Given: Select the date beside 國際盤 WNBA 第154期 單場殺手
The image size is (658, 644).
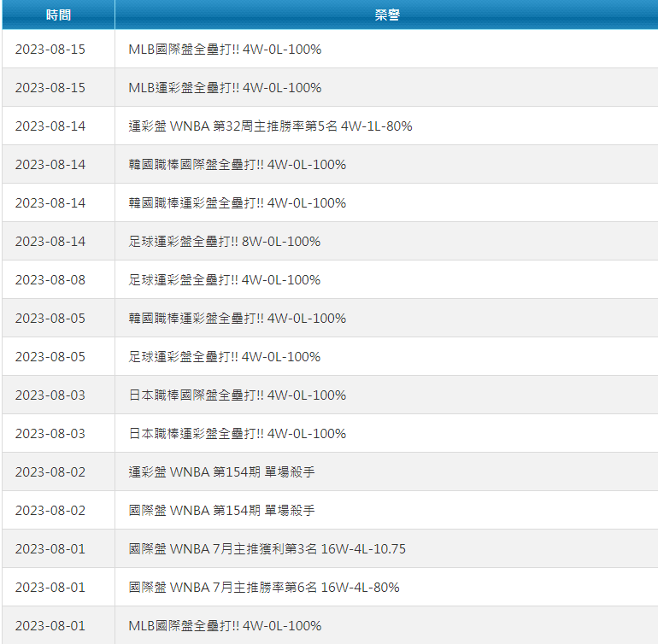Looking at the screenshot, I should point(50,511).
